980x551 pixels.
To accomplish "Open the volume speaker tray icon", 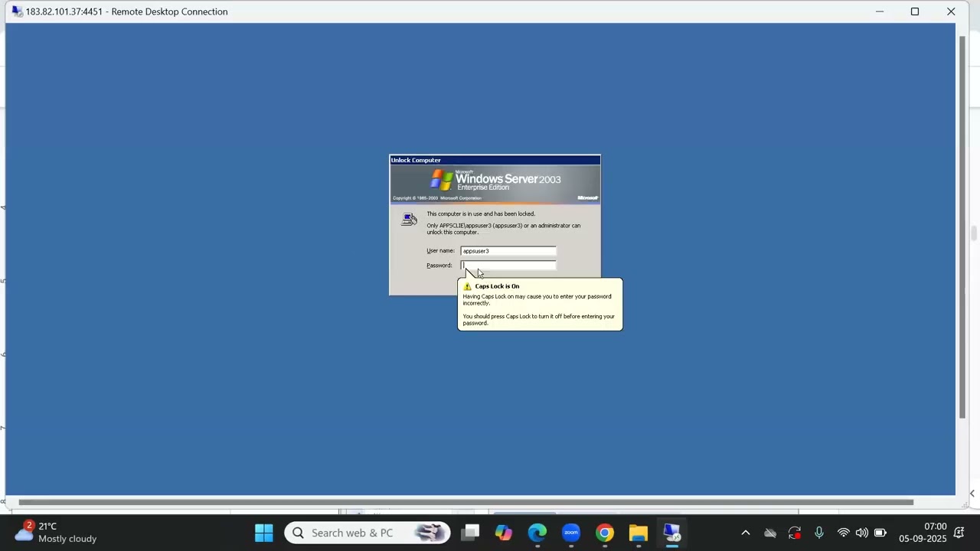I will (x=861, y=533).
